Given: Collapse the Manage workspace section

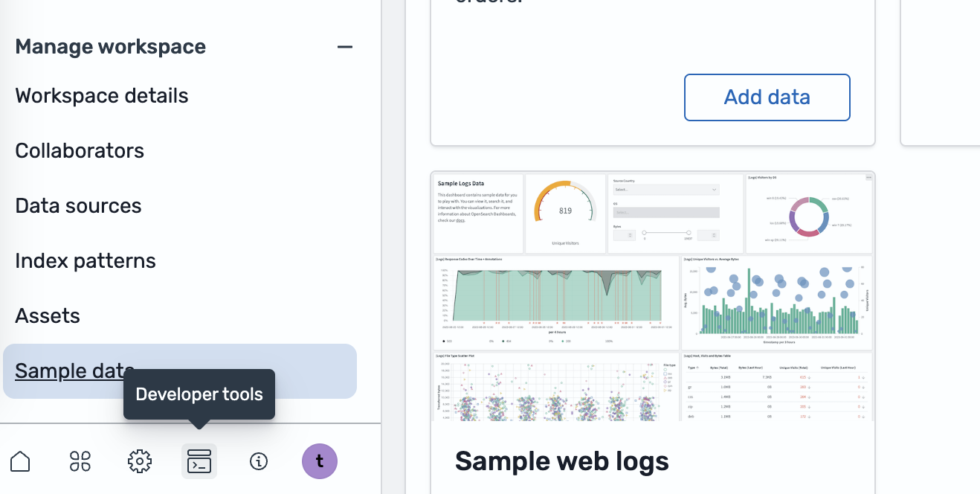Looking at the screenshot, I should [344, 46].
